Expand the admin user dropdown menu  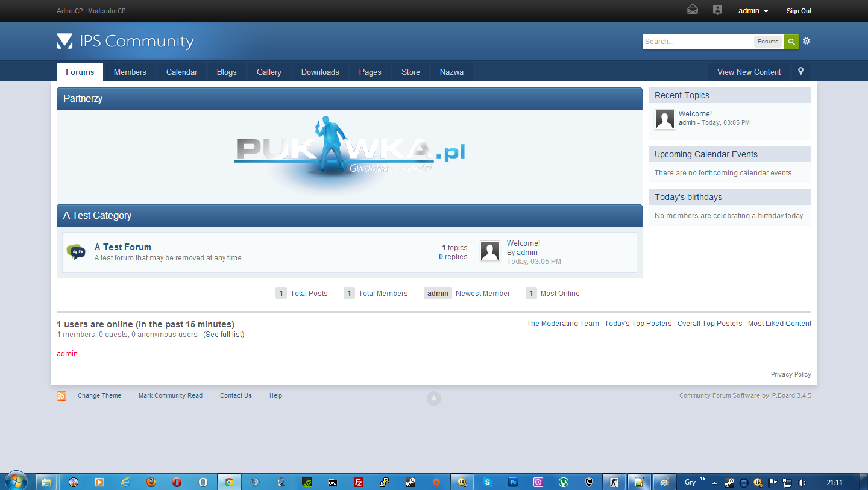[753, 11]
